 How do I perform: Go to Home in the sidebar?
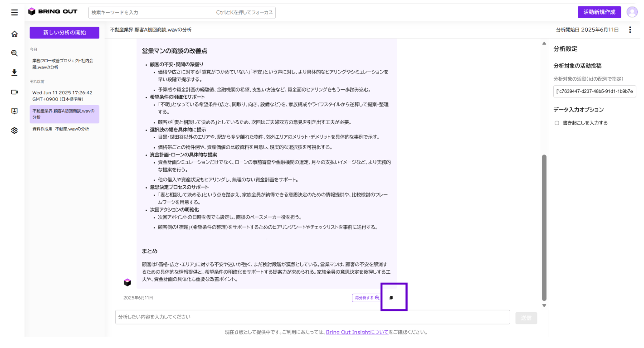click(x=15, y=34)
